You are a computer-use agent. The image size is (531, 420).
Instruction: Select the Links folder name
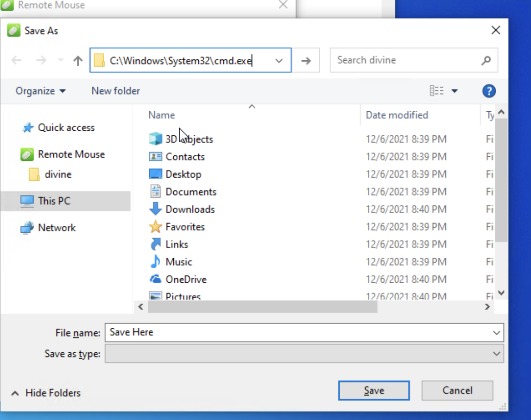point(177,245)
